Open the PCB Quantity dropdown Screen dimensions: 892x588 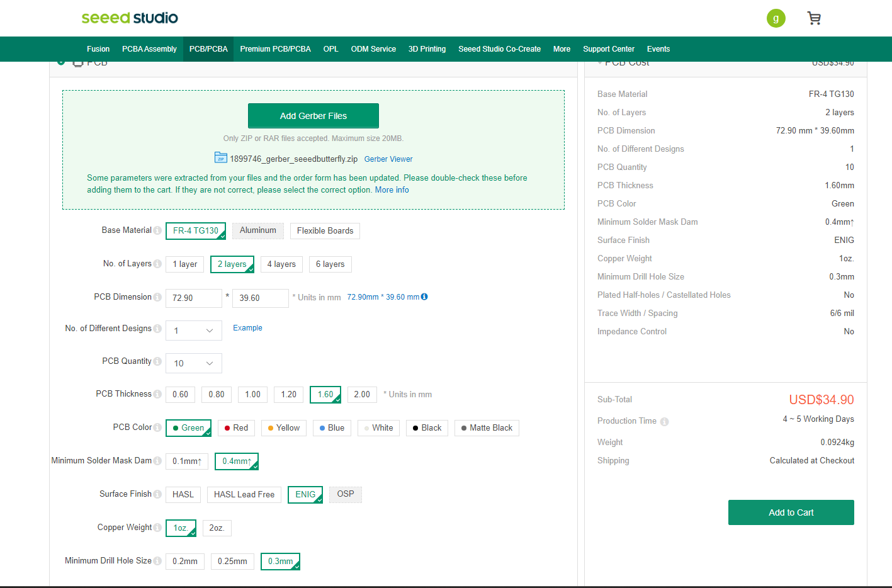tap(193, 363)
